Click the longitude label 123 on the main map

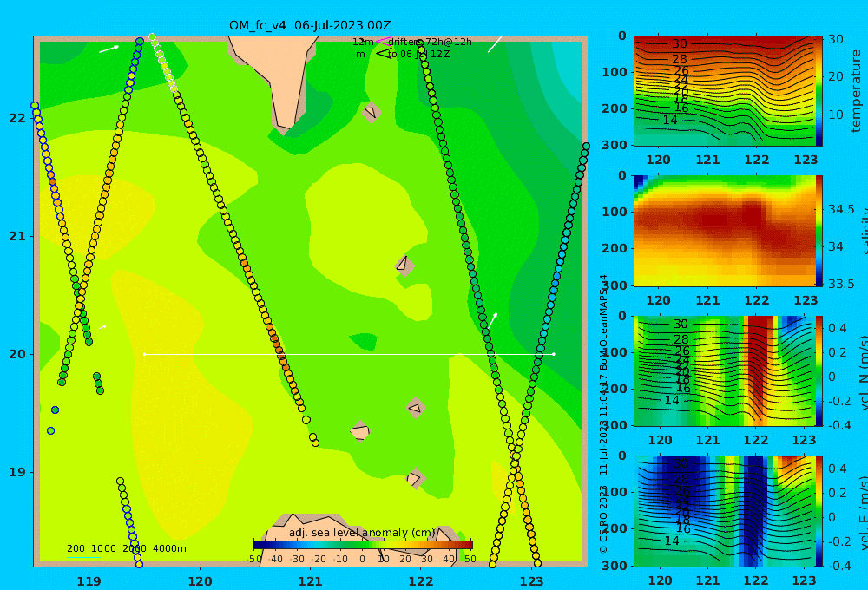click(532, 581)
